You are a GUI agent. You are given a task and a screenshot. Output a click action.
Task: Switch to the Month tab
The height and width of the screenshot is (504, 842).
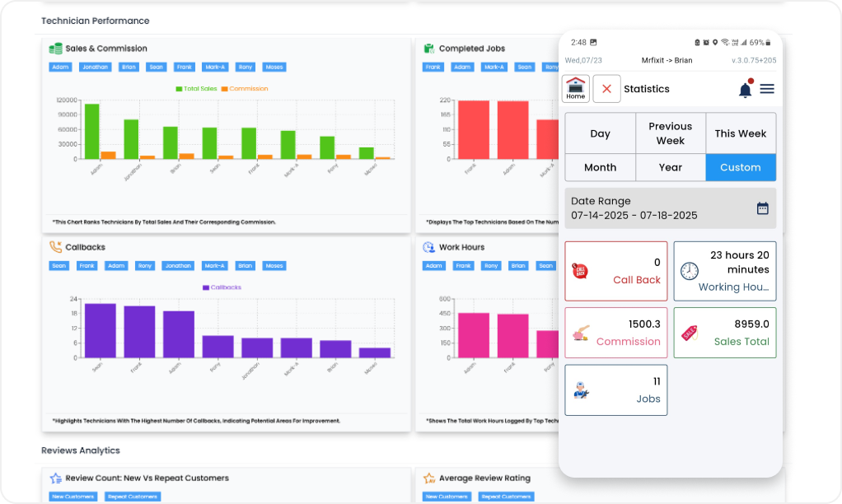point(600,167)
